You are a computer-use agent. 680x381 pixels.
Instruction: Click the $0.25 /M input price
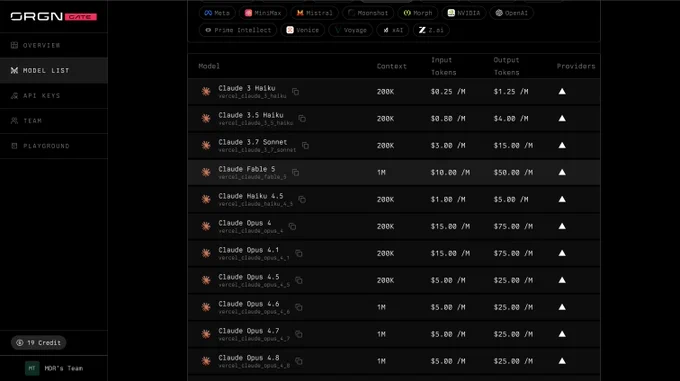point(448,91)
